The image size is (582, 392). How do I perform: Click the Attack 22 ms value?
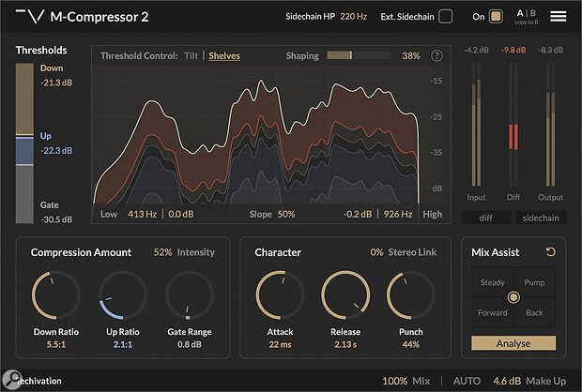pos(280,344)
